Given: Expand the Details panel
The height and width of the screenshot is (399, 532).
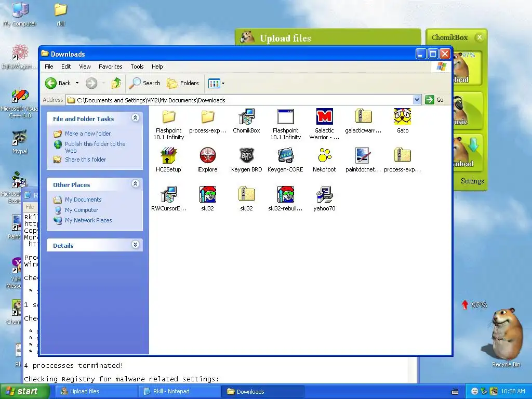Looking at the screenshot, I should click(136, 245).
